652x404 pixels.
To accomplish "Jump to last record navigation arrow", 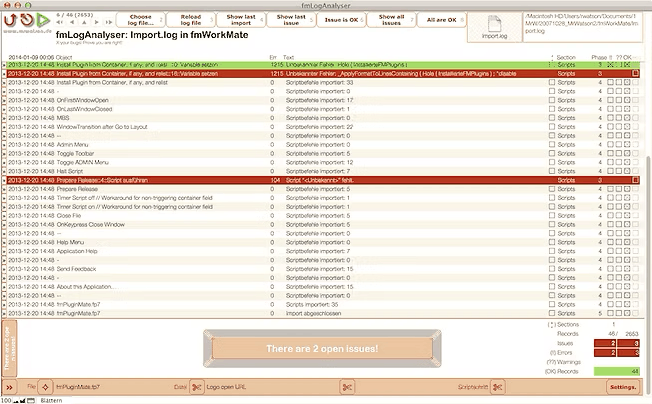I will [109, 22].
